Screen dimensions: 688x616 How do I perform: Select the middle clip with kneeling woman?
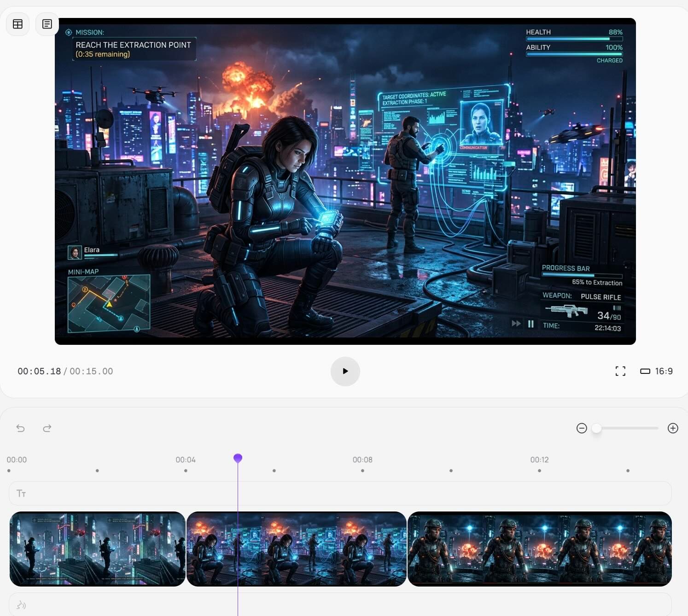click(x=297, y=549)
